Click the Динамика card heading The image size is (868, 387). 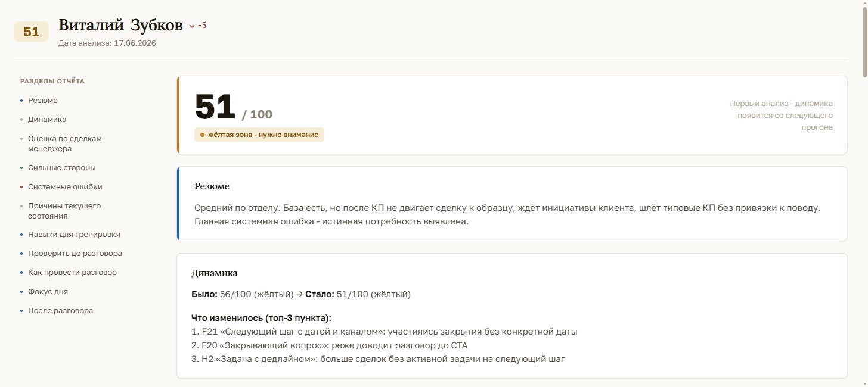(x=215, y=273)
